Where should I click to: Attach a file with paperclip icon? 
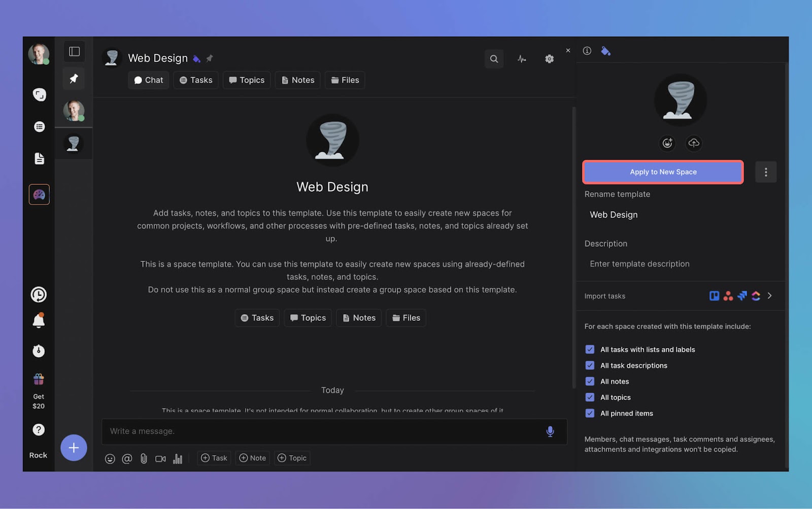[x=144, y=459]
